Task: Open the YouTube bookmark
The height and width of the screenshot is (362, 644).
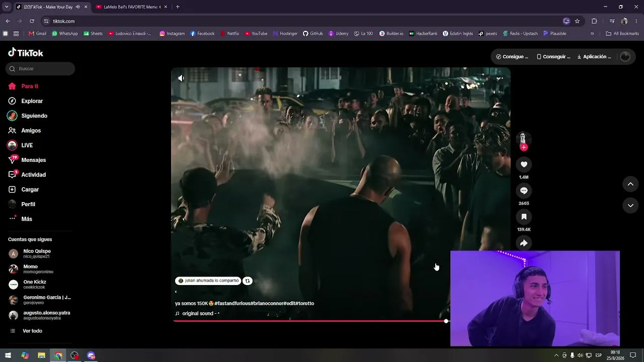Action: click(x=256, y=34)
